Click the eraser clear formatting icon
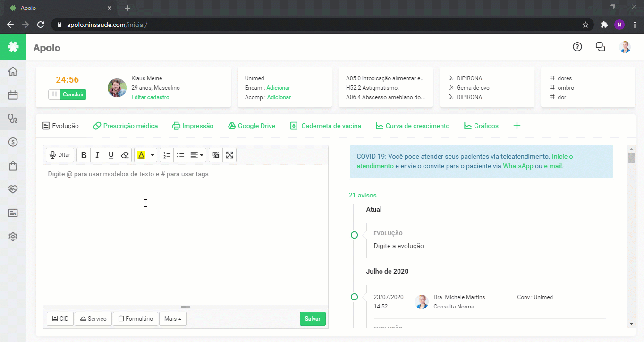This screenshot has height=342, width=644. [125, 155]
